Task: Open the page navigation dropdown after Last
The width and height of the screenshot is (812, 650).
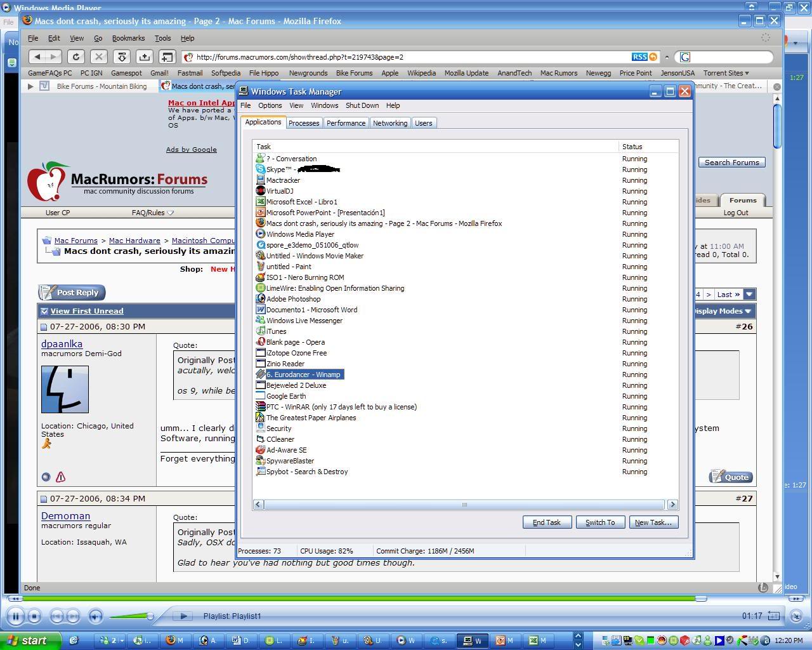Action: (x=749, y=295)
